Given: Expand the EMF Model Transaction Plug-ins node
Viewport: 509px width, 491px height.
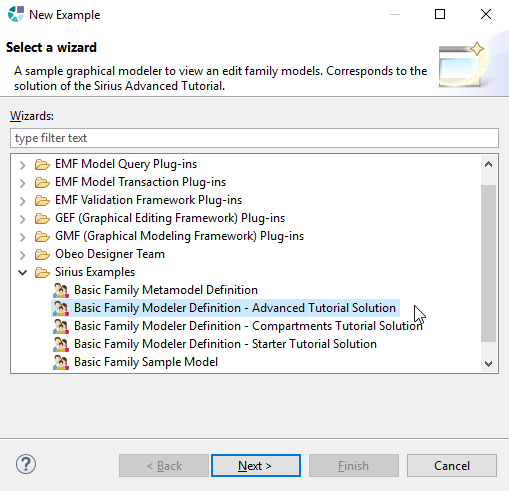Looking at the screenshot, I should coord(22,183).
